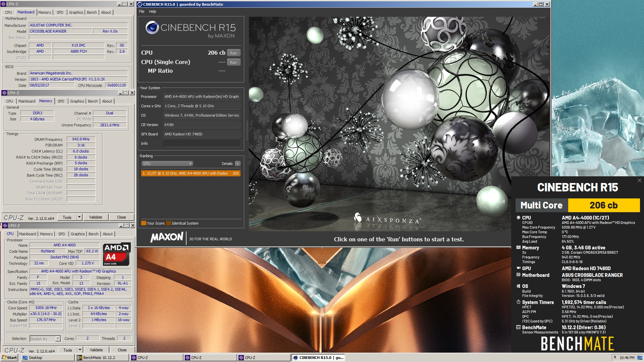Switch to the first CPU-Z taskbar button
The image size is (644, 362).
pos(156,358)
